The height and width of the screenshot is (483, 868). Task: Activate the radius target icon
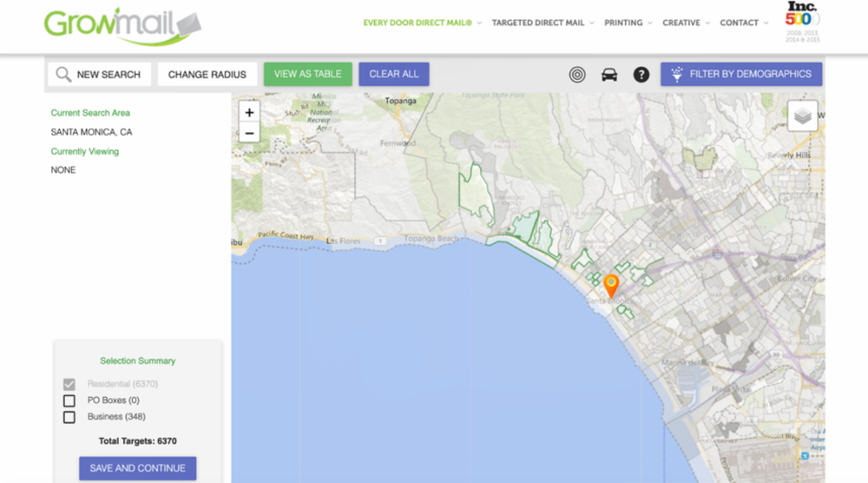(x=577, y=74)
